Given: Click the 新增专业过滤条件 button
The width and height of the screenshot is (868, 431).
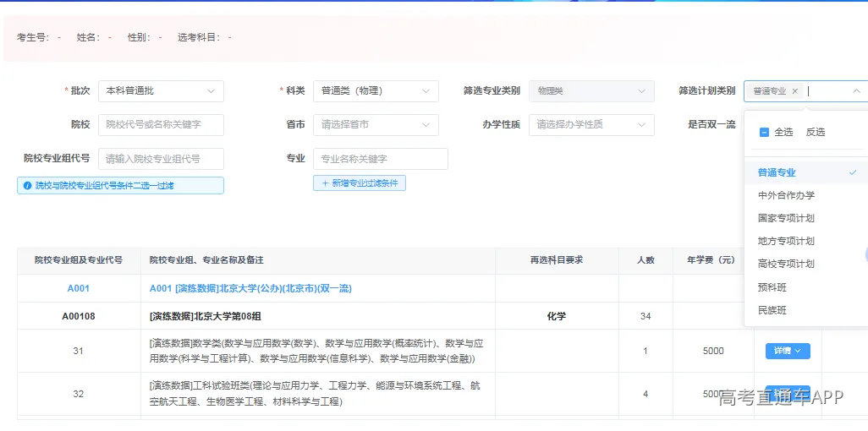Looking at the screenshot, I should click(x=360, y=183).
